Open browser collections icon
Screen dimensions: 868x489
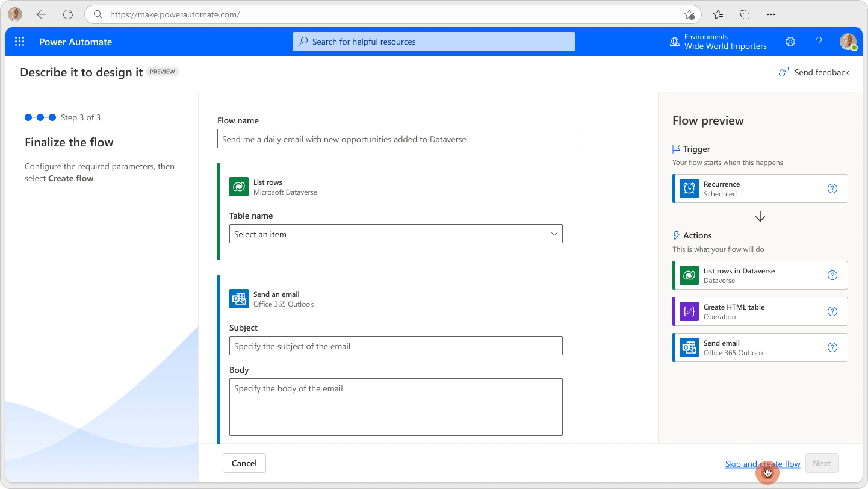[x=745, y=14]
